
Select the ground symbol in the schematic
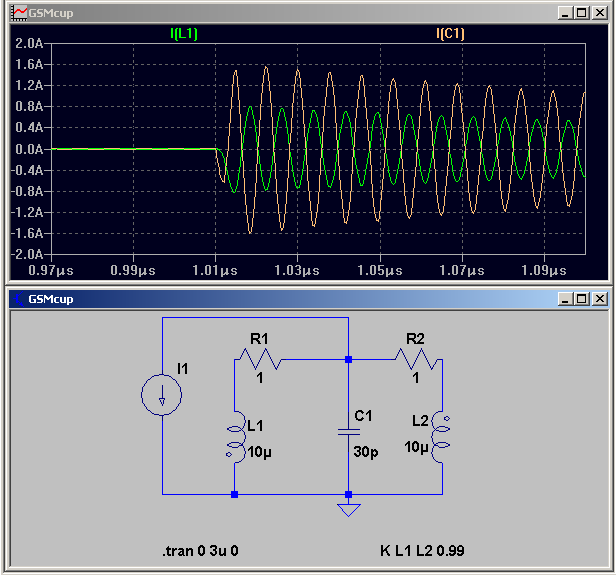pos(348,510)
